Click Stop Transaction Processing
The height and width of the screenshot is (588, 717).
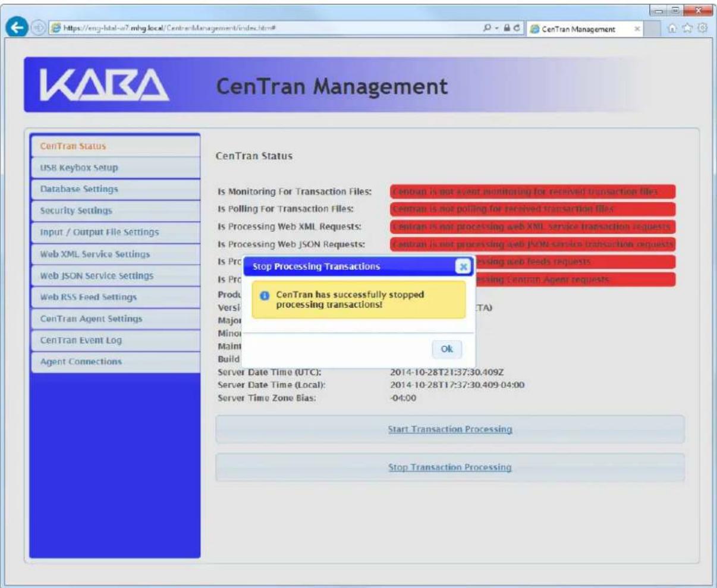(450, 467)
